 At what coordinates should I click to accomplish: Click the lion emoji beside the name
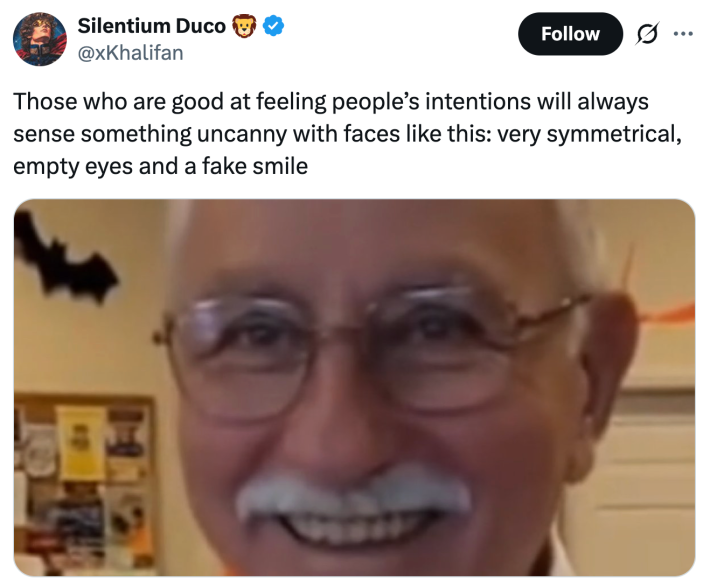pyautogui.click(x=245, y=26)
